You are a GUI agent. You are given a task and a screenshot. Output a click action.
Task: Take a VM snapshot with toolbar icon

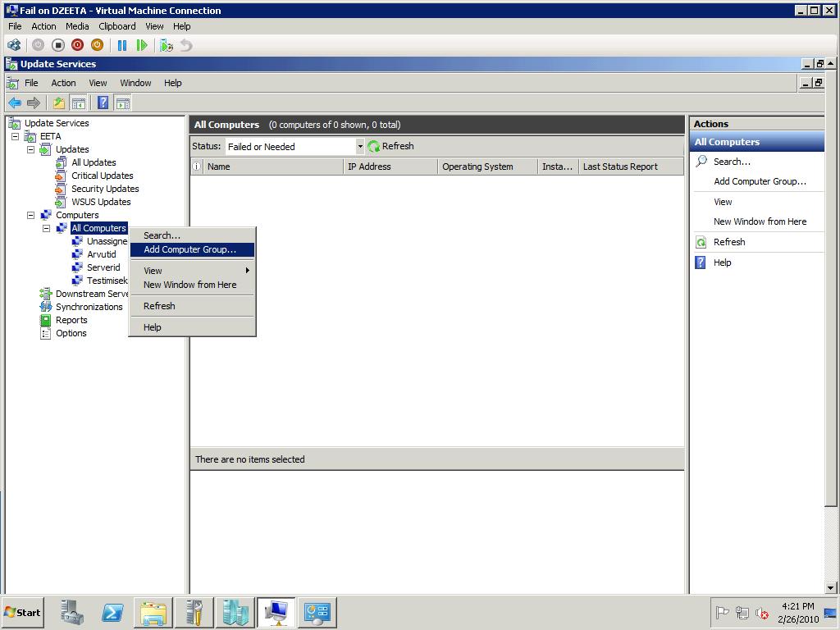click(x=167, y=46)
